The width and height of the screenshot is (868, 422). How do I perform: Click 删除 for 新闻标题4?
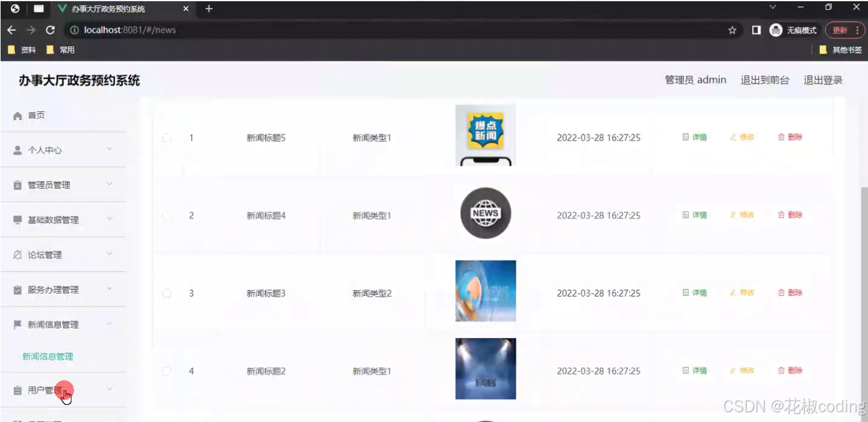tap(790, 215)
